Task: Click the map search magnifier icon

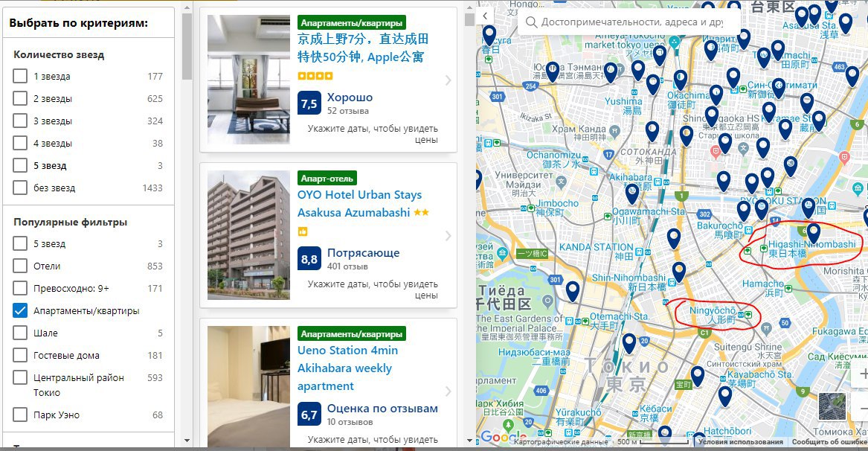Action: [531, 22]
